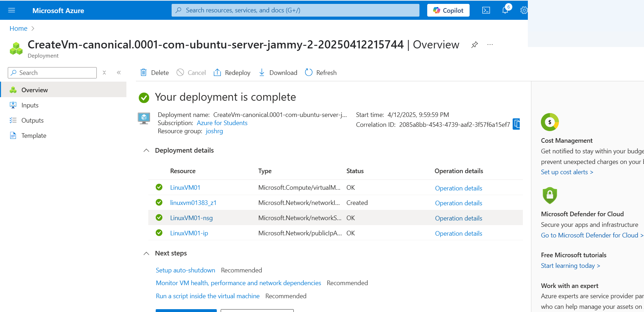The width and height of the screenshot is (644, 312).
Task: Copy the Correlation ID
Action: (517, 124)
